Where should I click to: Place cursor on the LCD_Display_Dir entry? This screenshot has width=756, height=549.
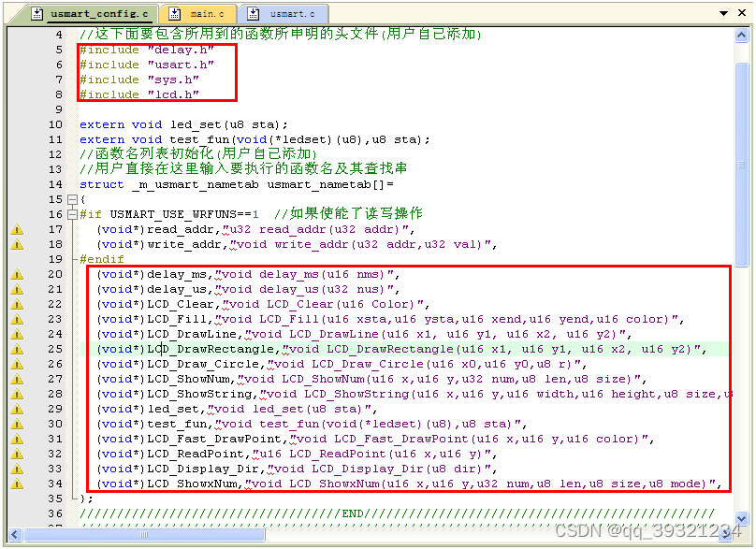tap(297, 469)
